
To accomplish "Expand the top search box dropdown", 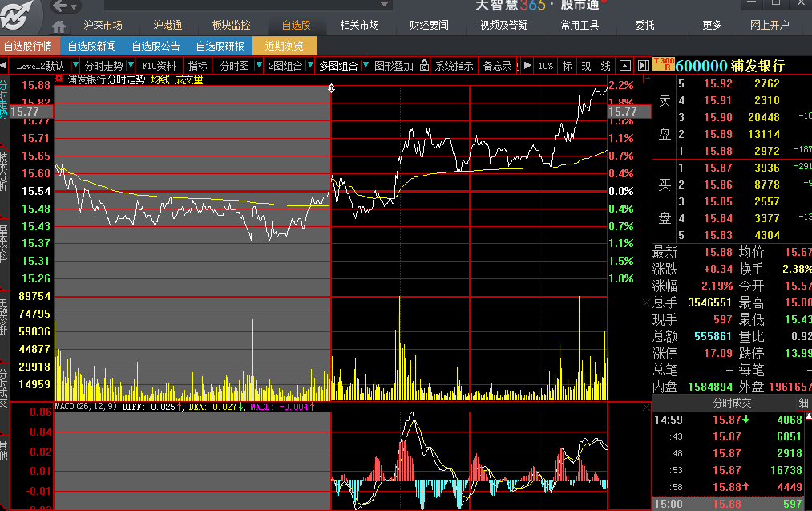I will point(384,4).
